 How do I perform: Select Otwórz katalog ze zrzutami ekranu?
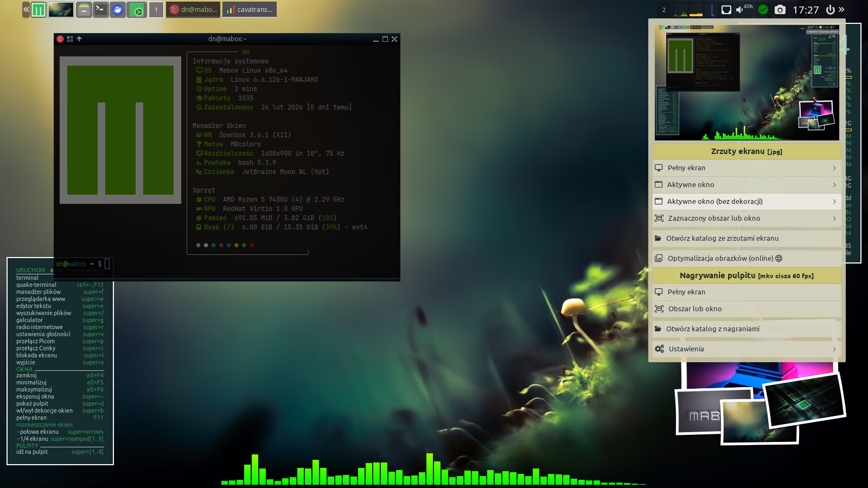coord(746,238)
